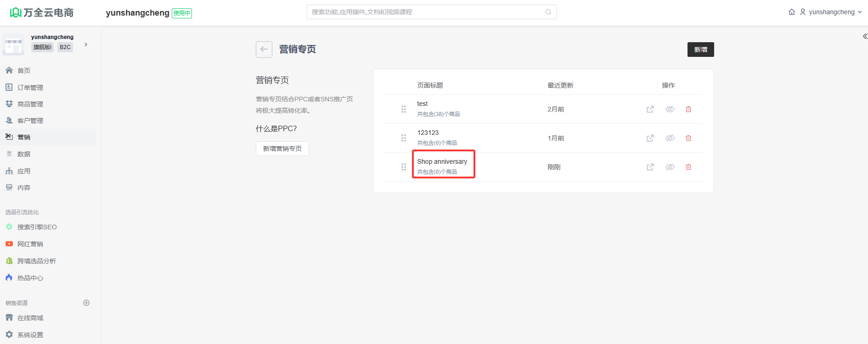Click the search magnifier icon
The height and width of the screenshot is (344, 868).
tap(548, 12)
